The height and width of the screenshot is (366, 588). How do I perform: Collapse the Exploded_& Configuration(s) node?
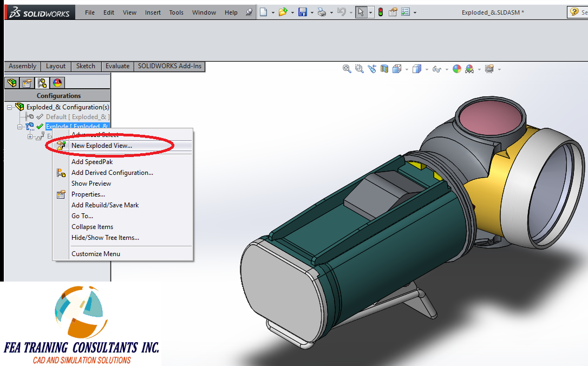(9, 107)
